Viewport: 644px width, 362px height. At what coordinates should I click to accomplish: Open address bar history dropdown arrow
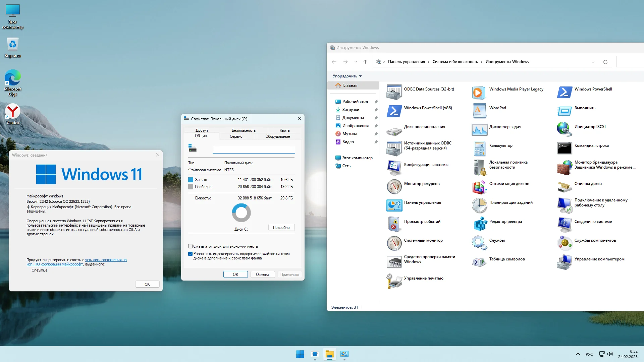click(x=593, y=62)
